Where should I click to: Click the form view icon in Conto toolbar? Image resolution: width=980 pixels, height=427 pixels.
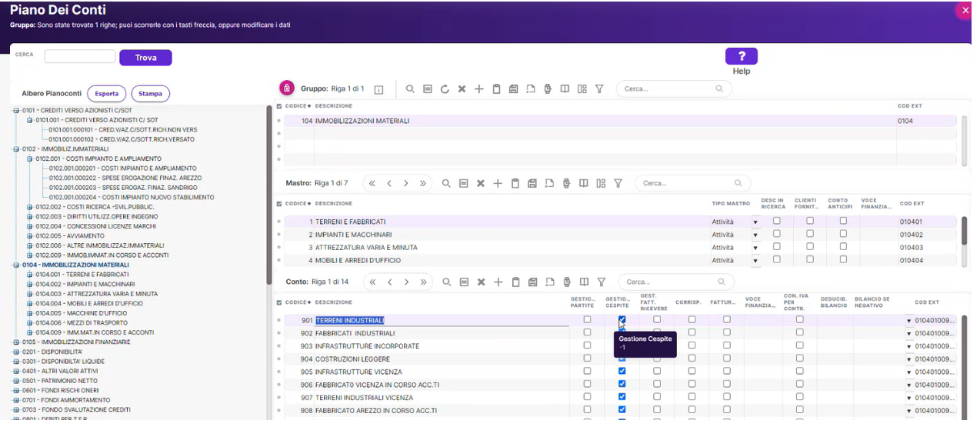point(463,282)
